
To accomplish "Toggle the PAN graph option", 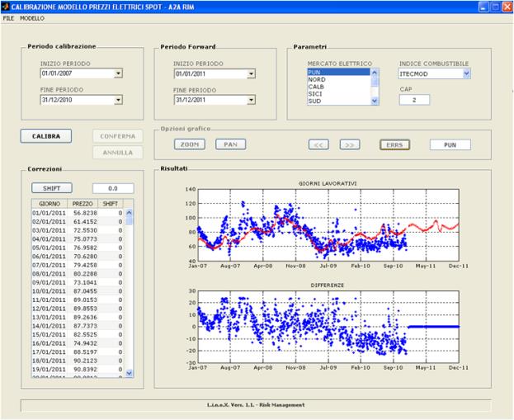I will coord(230,144).
